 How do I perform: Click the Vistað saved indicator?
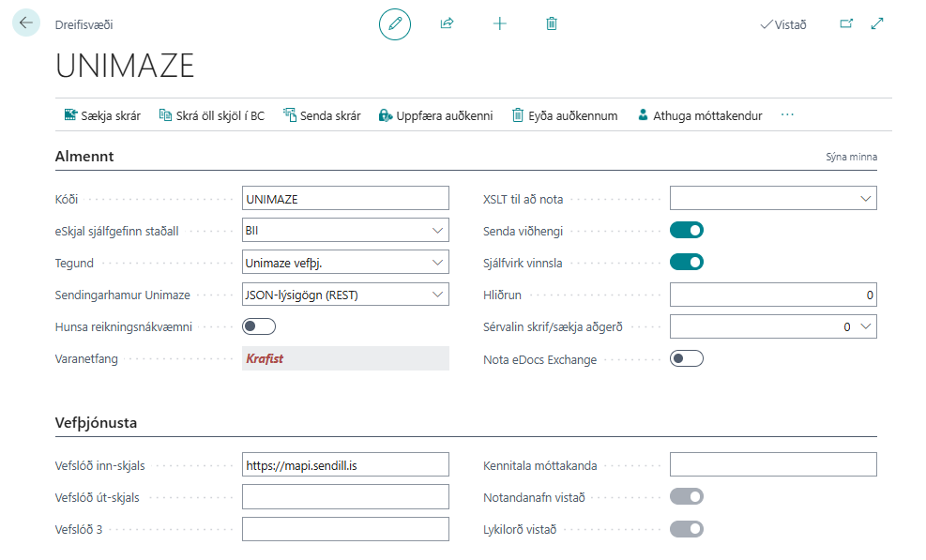click(x=783, y=24)
